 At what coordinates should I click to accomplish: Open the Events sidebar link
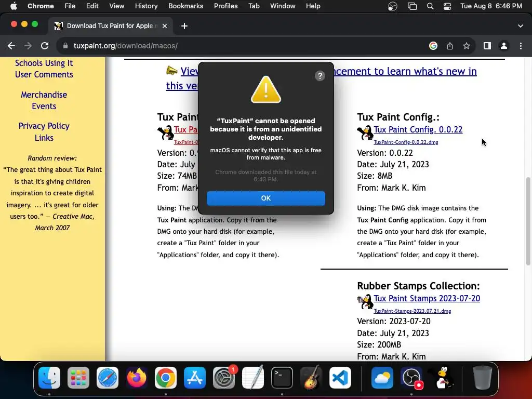tap(44, 106)
